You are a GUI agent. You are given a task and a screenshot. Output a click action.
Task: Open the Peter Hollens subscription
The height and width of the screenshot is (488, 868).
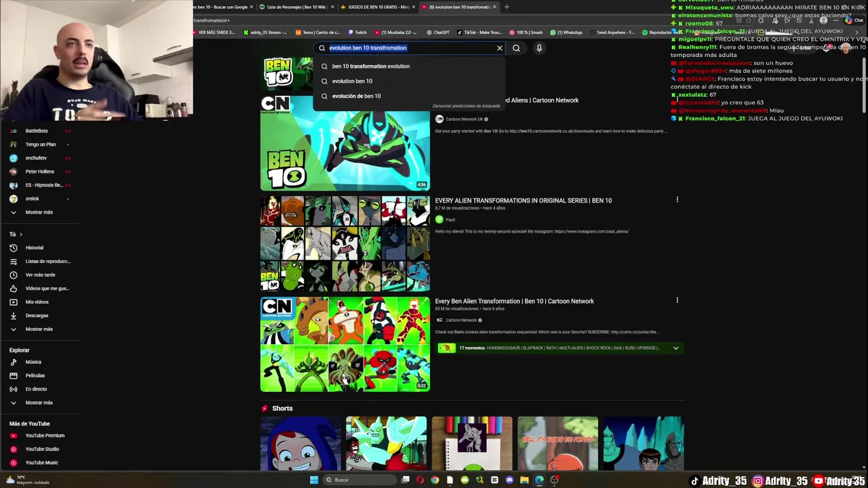39,171
